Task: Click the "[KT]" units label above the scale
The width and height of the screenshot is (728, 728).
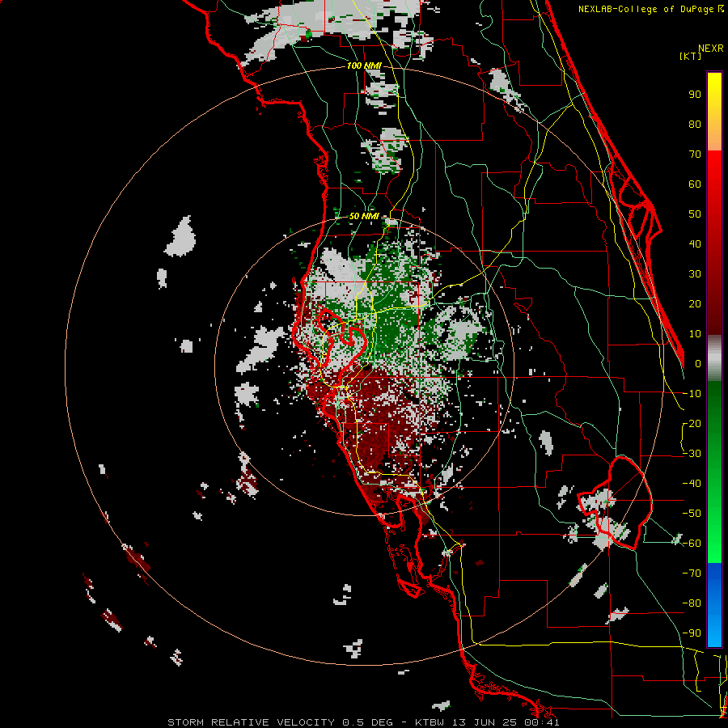Action: (691, 56)
